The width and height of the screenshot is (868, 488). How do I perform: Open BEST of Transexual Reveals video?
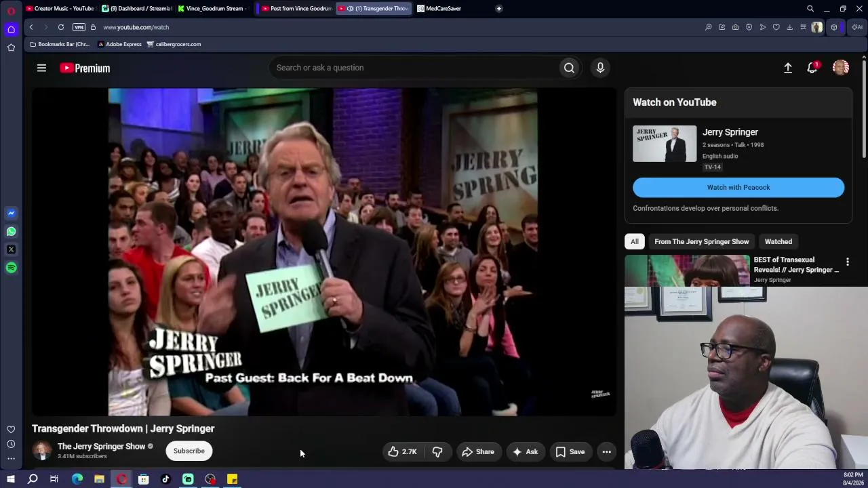796,264
